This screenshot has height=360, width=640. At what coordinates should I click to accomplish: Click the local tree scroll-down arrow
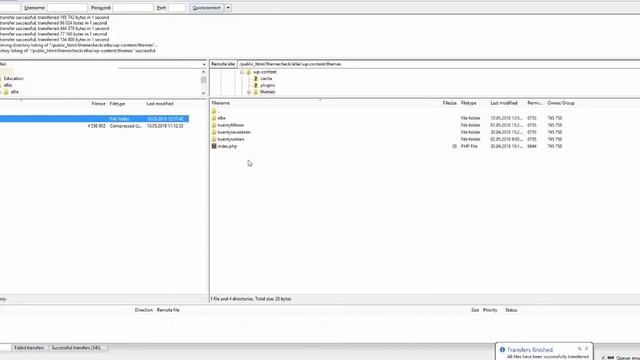click(x=203, y=93)
